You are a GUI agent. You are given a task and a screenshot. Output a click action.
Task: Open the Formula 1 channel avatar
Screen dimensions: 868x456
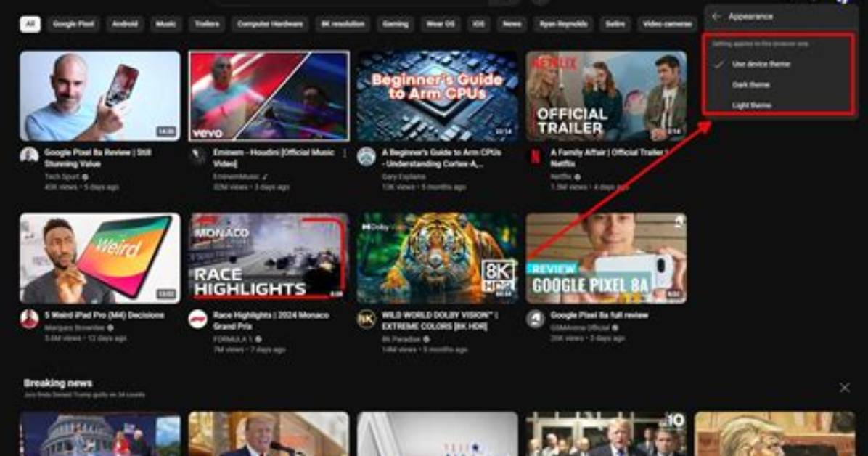pos(197,319)
